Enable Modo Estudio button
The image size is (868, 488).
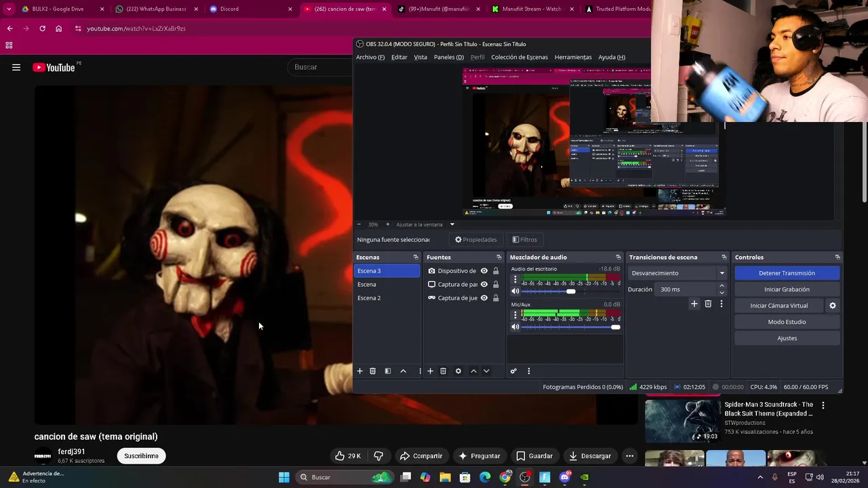tap(787, 322)
